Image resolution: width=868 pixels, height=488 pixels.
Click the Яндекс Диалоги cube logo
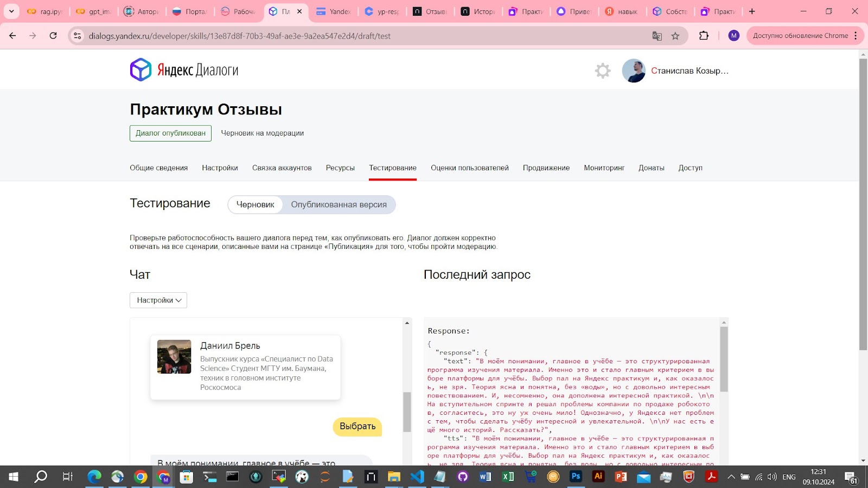[x=141, y=70]
